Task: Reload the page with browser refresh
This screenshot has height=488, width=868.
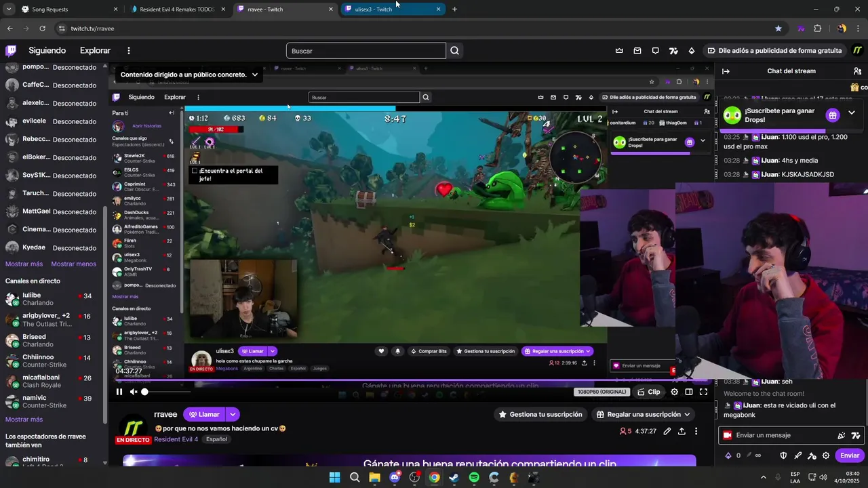Action: click(x=42, y=28)
